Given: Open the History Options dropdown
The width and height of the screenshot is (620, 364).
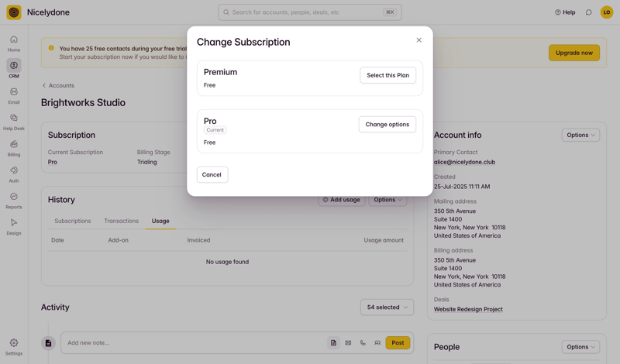Looking at the screenshot, I should (x=387, y=200).
